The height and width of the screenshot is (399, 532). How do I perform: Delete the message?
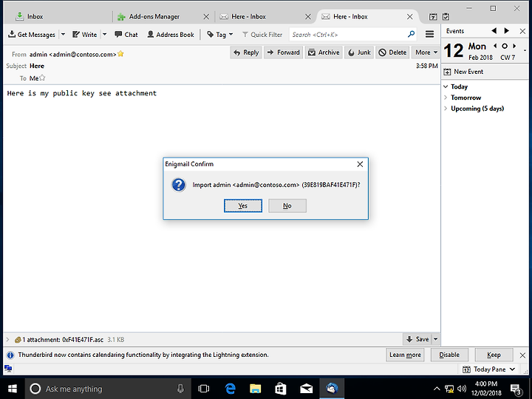392,52
